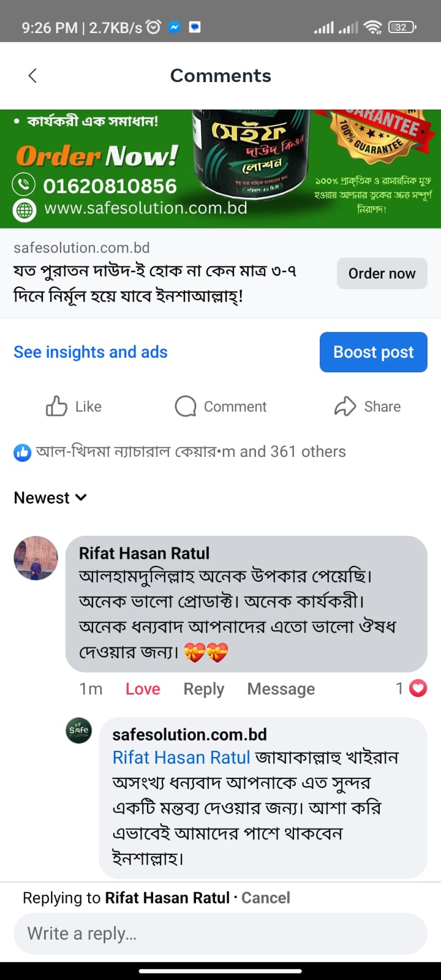
Task: Open Messenger notification in status bar
Action: 175,27
